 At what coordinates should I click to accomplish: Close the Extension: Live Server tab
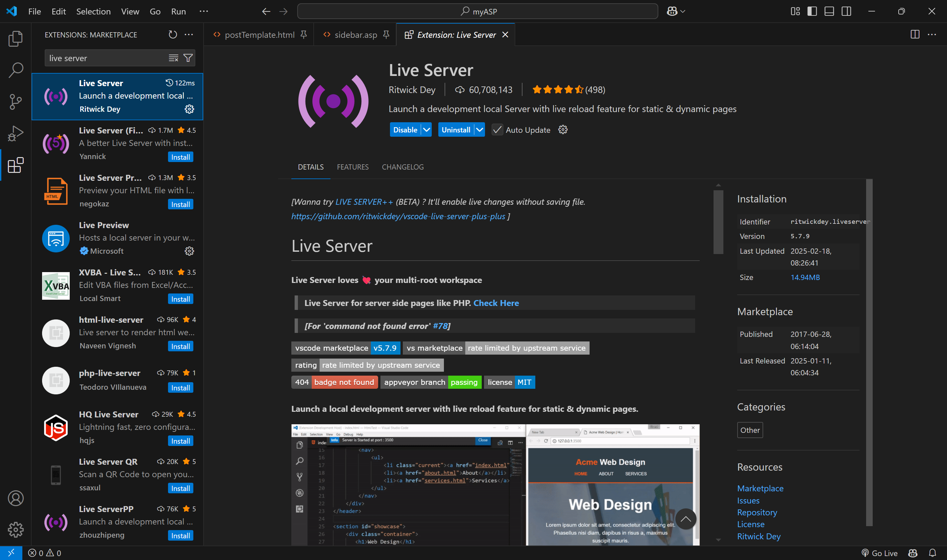(505, 35)
